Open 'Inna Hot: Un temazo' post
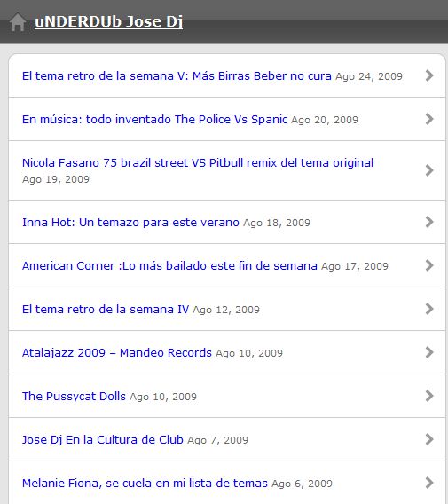Image resolution: width=448 pixels, height=504 pixels. click(130, 223)
